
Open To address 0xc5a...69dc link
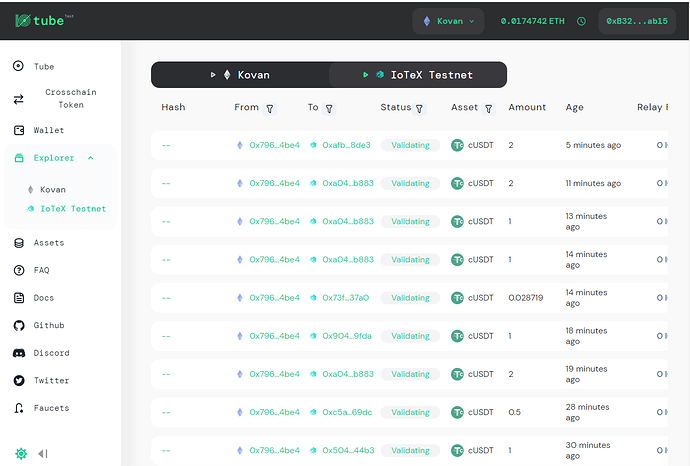(x=347, y=412)
